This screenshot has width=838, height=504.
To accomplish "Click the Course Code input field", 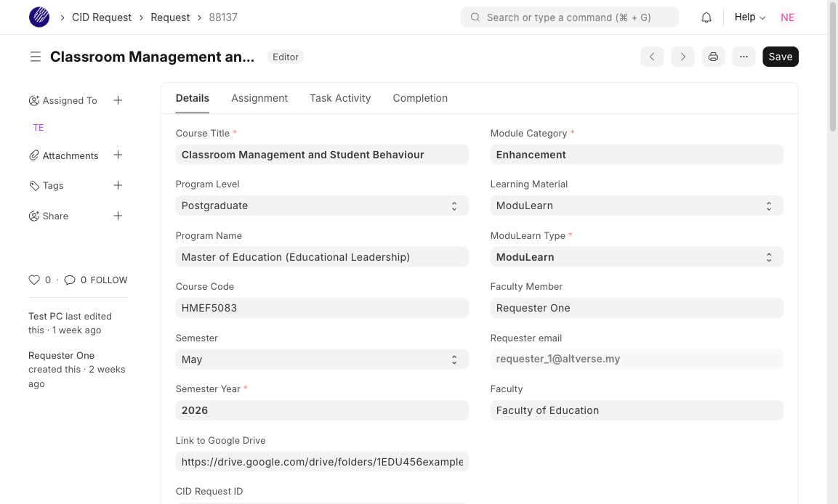I will click(x=321, y=308).
